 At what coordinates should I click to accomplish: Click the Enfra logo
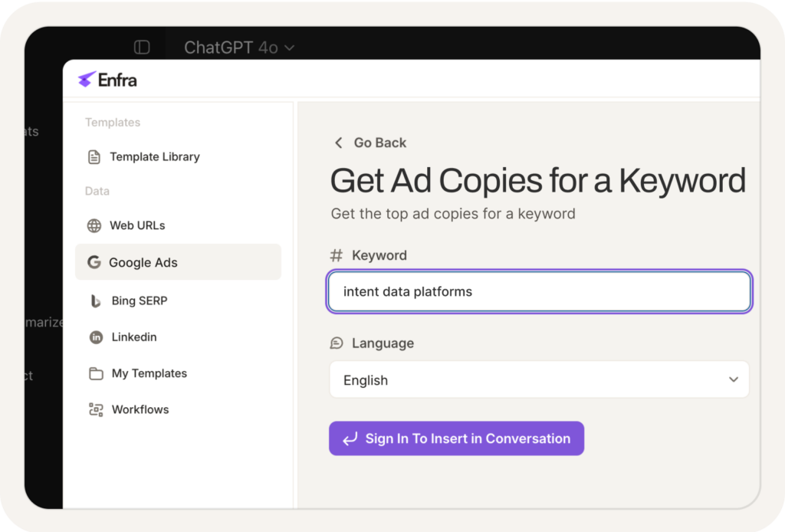[107, 80]
